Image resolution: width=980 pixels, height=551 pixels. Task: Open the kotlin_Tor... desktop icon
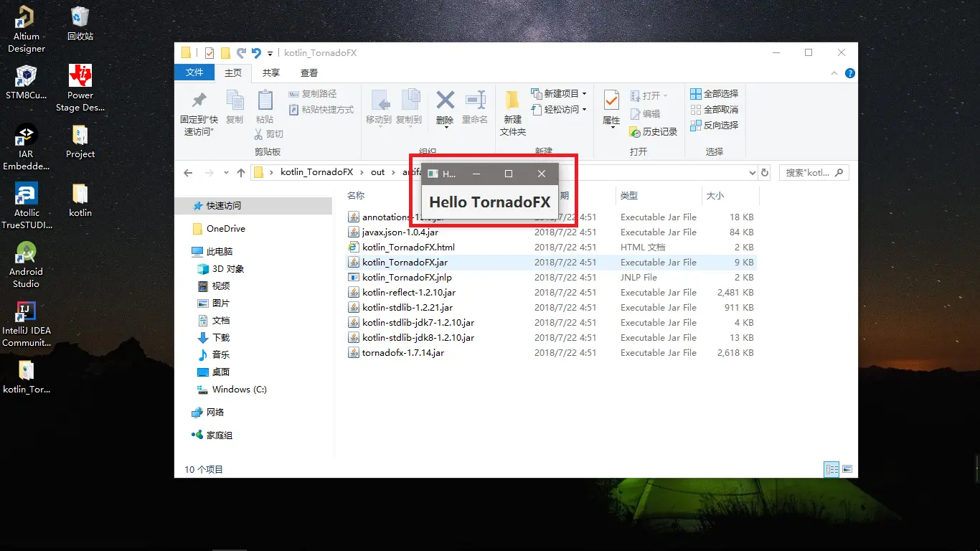pos(27,377)
